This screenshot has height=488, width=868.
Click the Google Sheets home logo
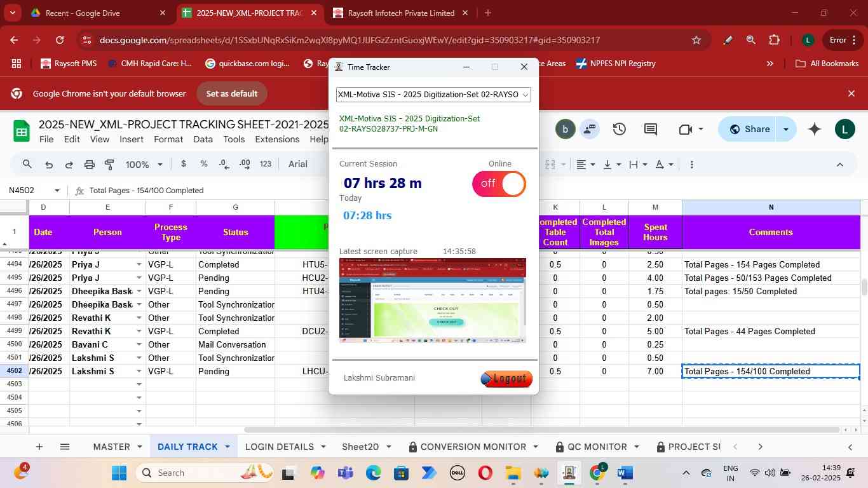(22, 132)
